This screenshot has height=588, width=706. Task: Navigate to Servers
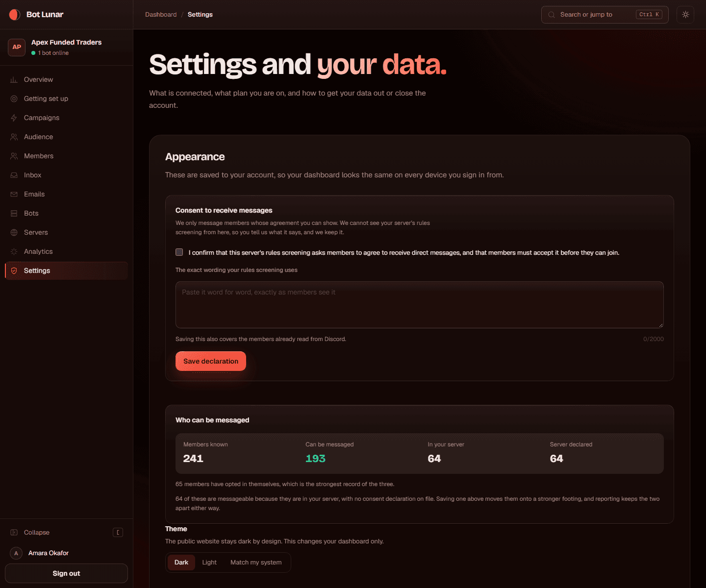coord(66,232)
